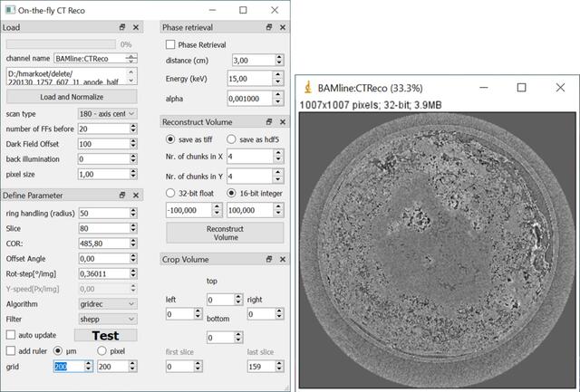
Task: Adjust Slice value stepper
Action: 133,228
